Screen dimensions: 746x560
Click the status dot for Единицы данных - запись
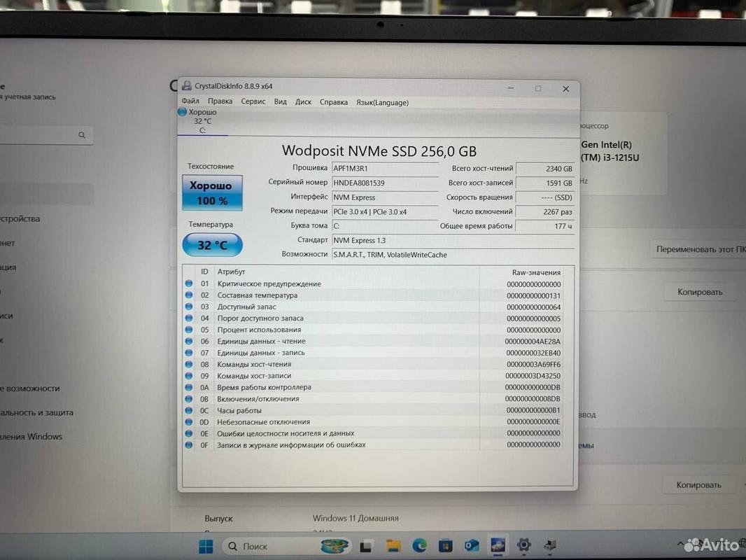tap(189, 353)
